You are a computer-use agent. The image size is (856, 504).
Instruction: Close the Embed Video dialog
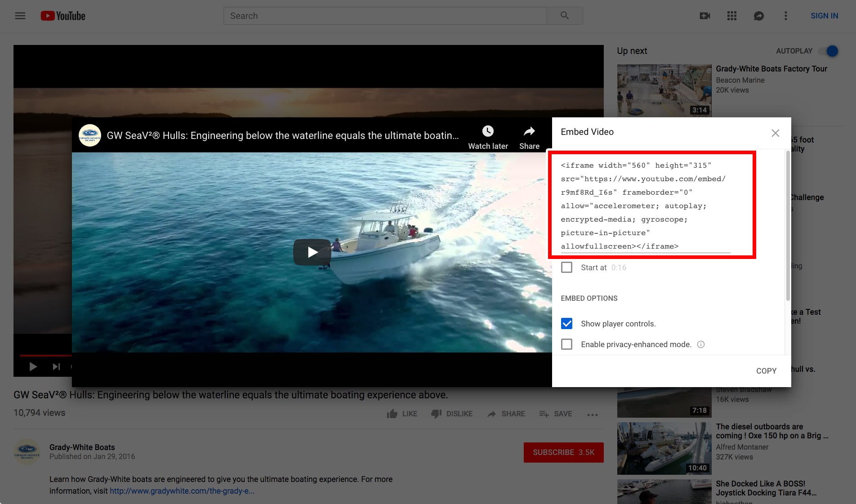pyautogui.click(x=776, y=133)
